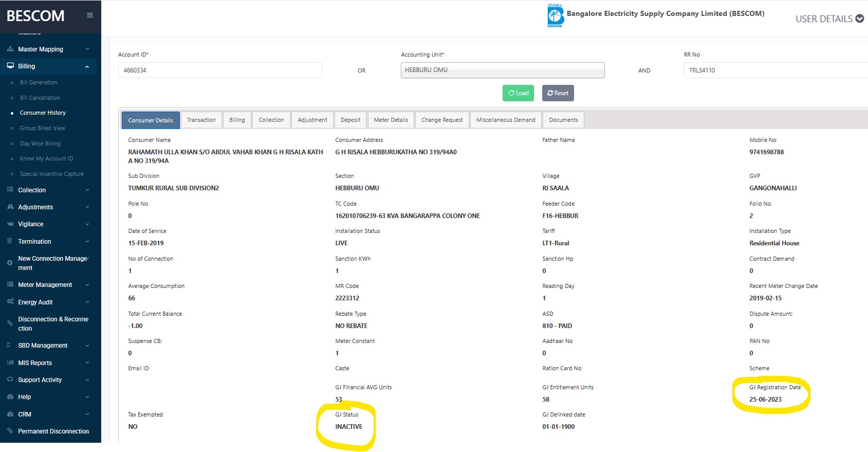Click the RR No input field

776,70
